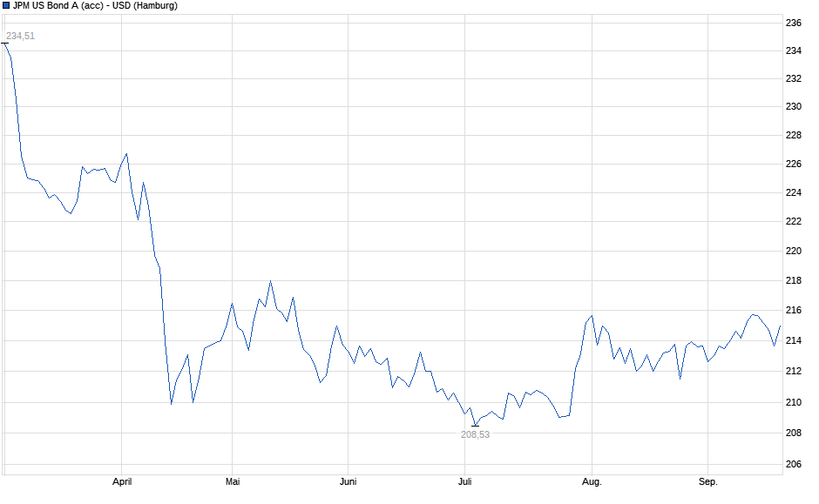This screenshot has height=504, width=819.
Task: Click the 214 price axis label
Action: pos(794,340)
